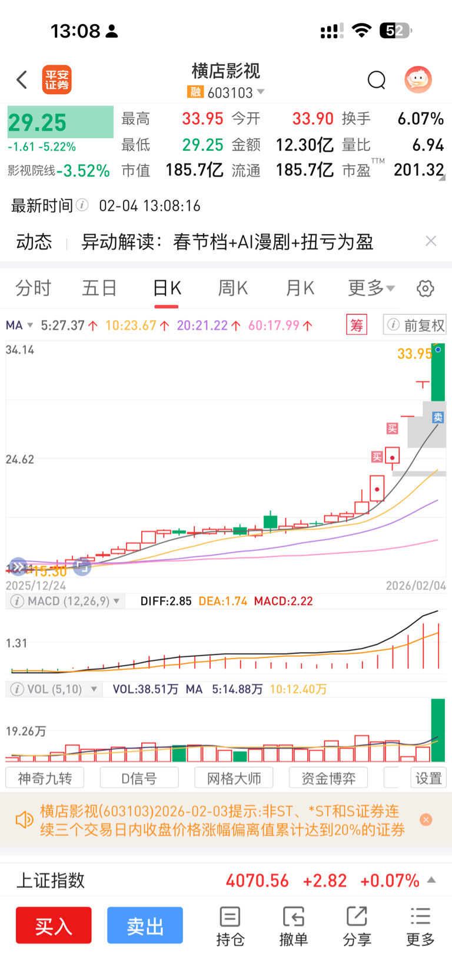Expand the 更多 chart period dropdown
The height and width of the screenshot is (980, 452).
pos(371,288)
